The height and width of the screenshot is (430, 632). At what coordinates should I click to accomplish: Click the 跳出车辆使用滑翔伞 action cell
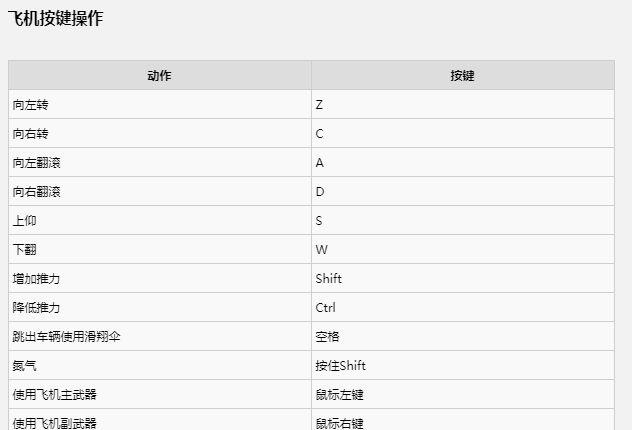pyautogui.click(x=65, y=336)
